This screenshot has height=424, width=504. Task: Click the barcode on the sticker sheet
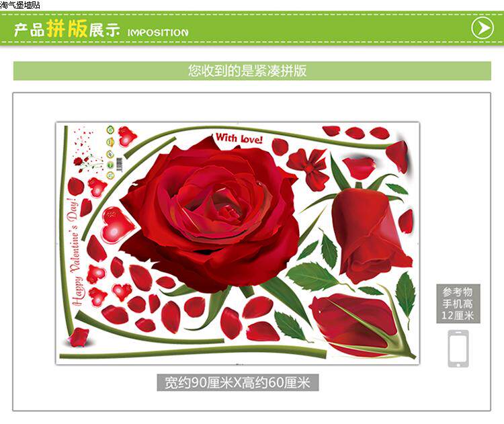pos(119,165)
